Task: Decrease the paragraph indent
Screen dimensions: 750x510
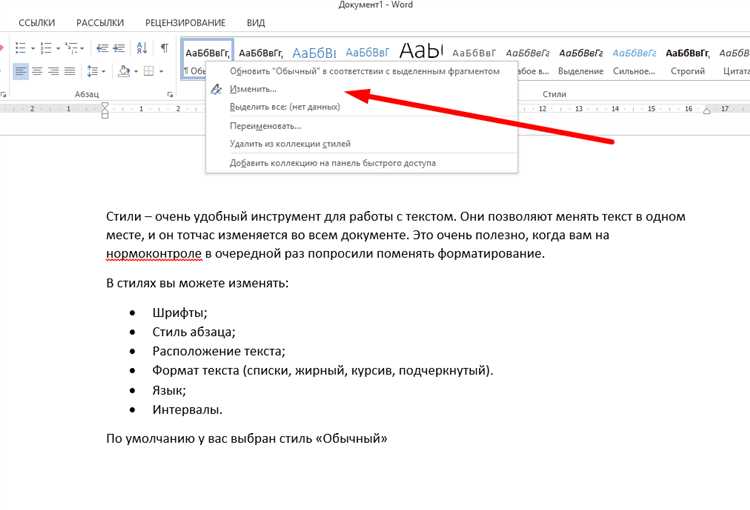Action: click(x=102, y=48)
